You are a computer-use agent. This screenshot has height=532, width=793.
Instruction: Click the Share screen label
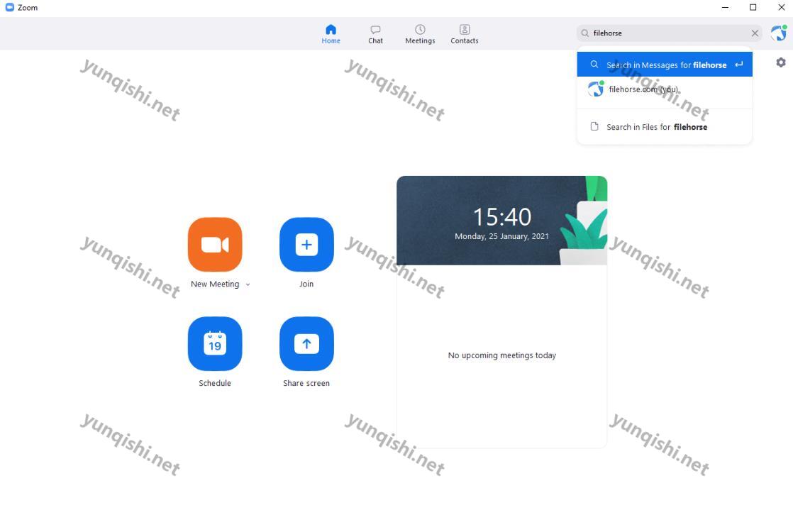point(306,383)
